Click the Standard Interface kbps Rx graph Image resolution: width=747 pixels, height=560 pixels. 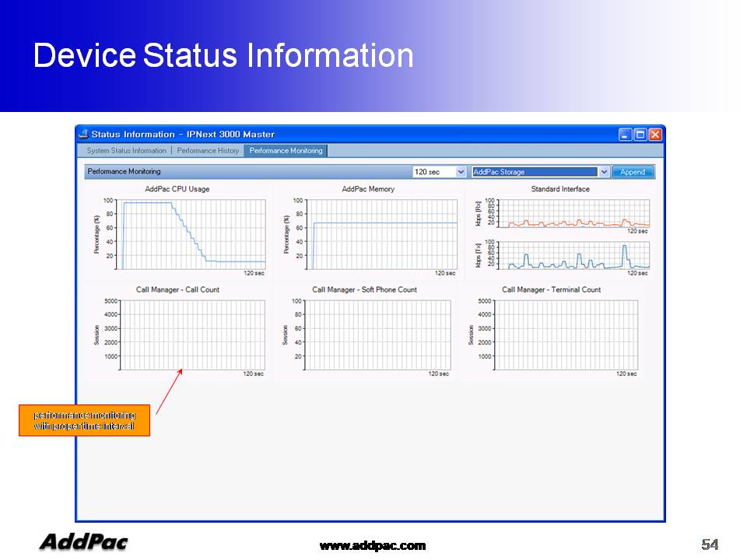573,213
